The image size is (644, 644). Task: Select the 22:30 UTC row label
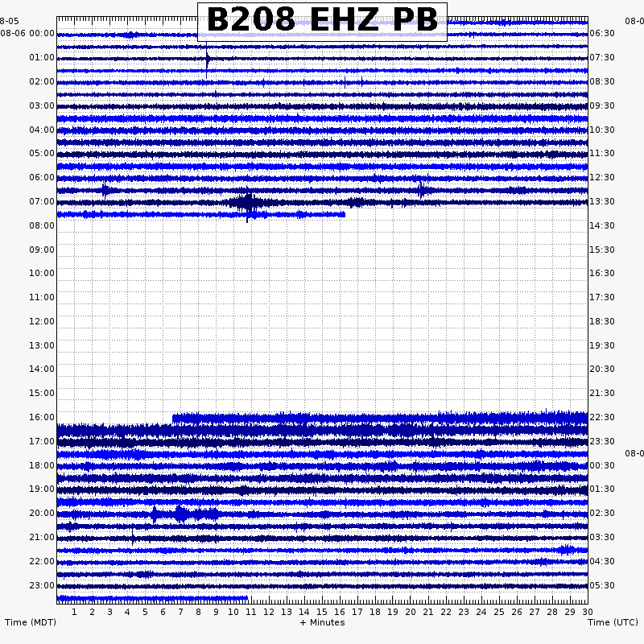(x=602, y=417)
